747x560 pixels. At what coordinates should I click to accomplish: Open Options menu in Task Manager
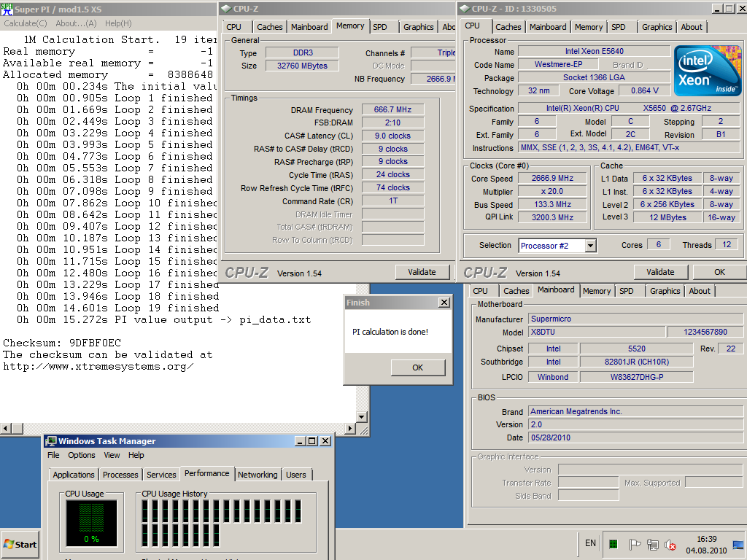pos(82,455)
